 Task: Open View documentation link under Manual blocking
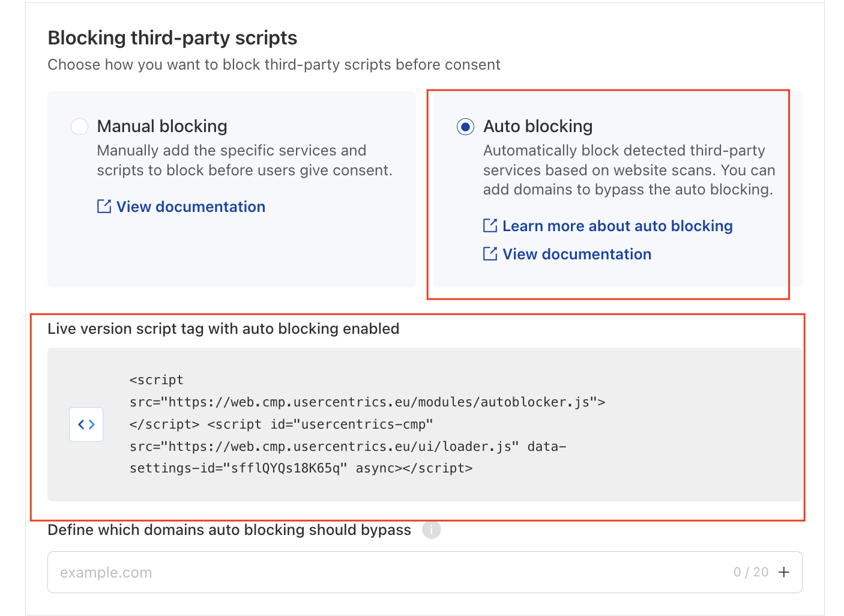coord(191,207)
